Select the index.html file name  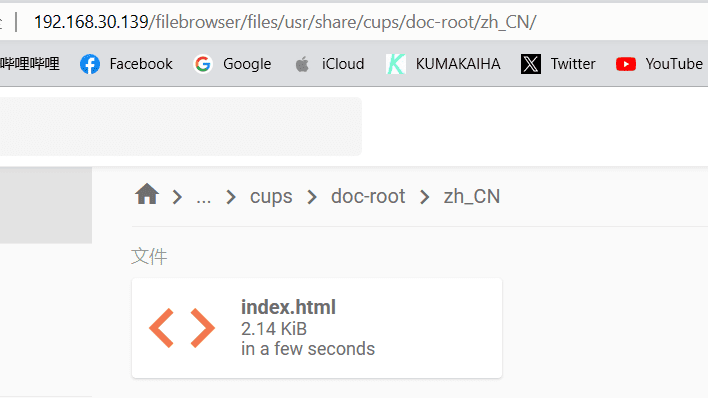[288, 307]
